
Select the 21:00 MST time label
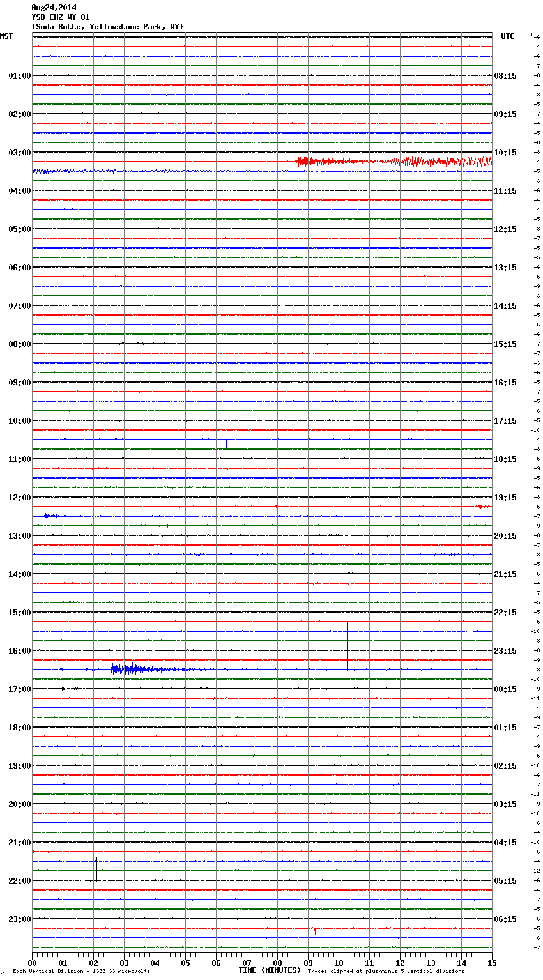(x=20, y=842)
